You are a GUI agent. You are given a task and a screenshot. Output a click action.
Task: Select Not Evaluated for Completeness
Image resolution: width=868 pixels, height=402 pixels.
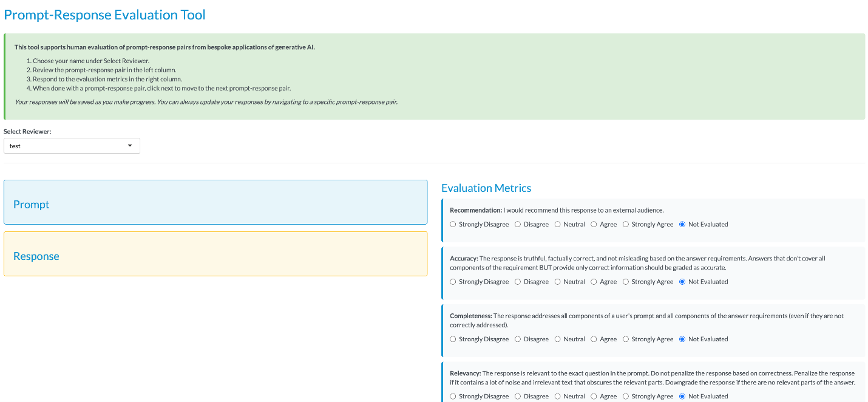[x=682, y=339]
